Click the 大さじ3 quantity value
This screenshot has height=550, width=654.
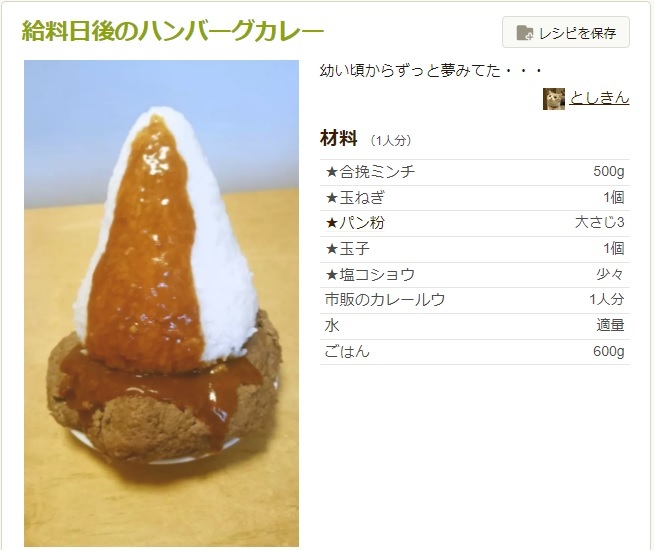pos(599,223)
